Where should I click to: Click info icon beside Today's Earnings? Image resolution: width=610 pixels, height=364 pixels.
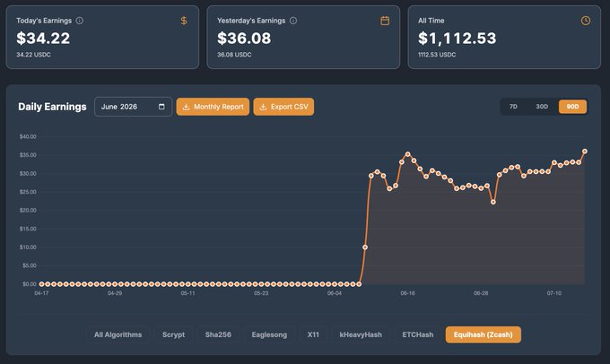click(x=79, y=21)
